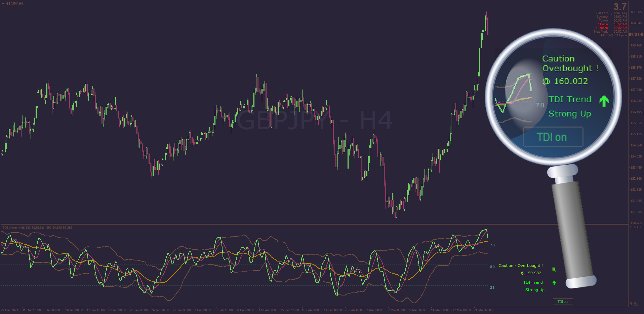
Task: Click the 1 Feb 00:00 time axis label
Action: tap(203, 310)
